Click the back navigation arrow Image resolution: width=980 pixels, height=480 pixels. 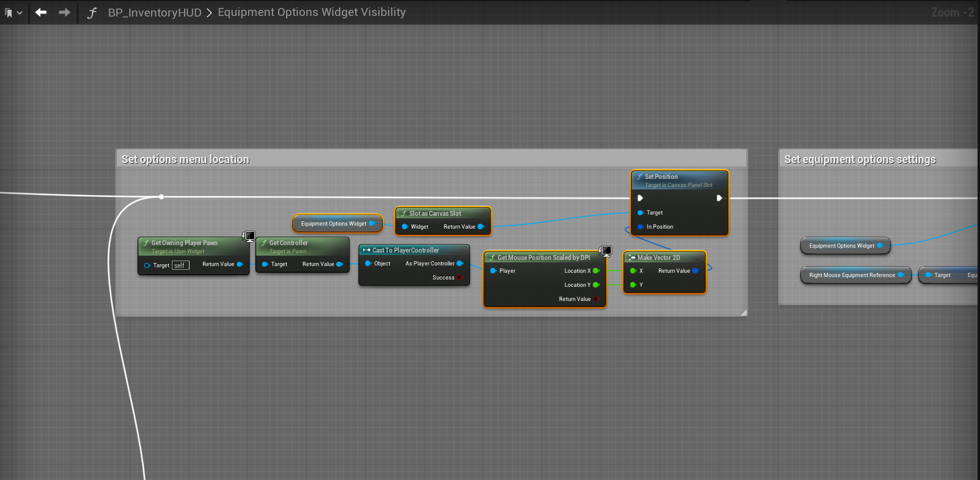pyautogui.click(x=41, y=12)
